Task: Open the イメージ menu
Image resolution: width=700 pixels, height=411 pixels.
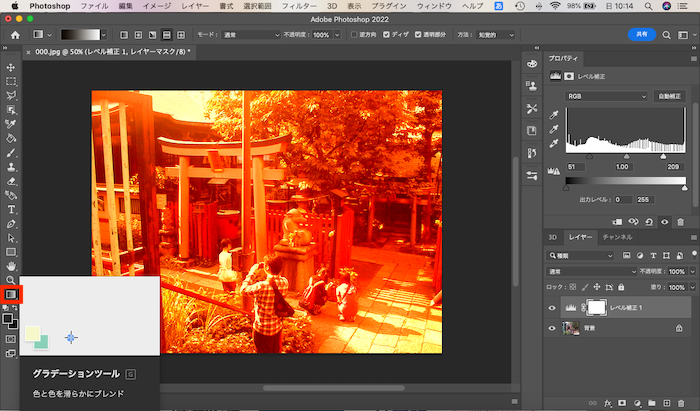Action: click(x=157, y=6)
